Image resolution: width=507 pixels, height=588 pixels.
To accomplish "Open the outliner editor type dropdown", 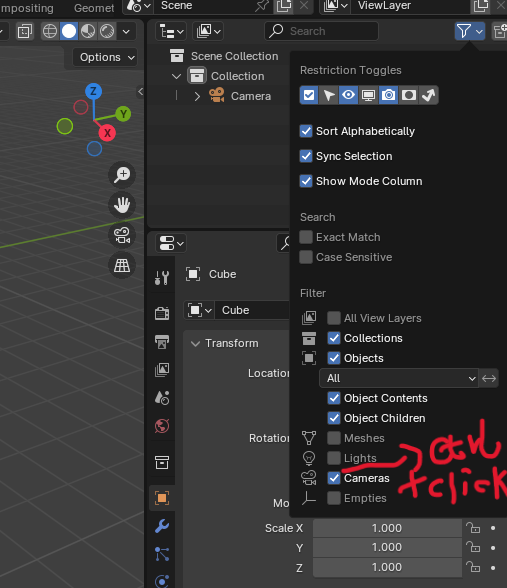I will tap(171, 31).
